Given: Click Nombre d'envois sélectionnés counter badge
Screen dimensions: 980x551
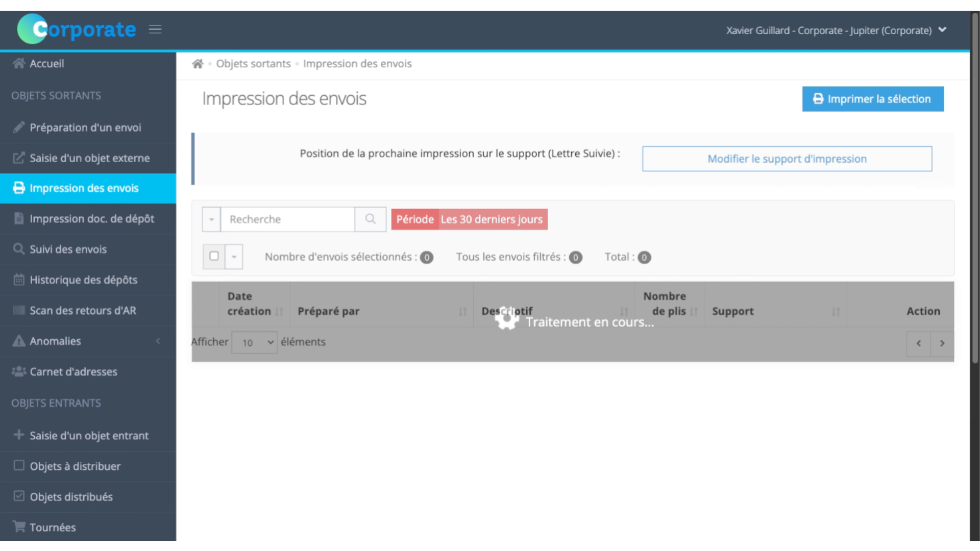Looking at the screenshot, I should point(427,258).
